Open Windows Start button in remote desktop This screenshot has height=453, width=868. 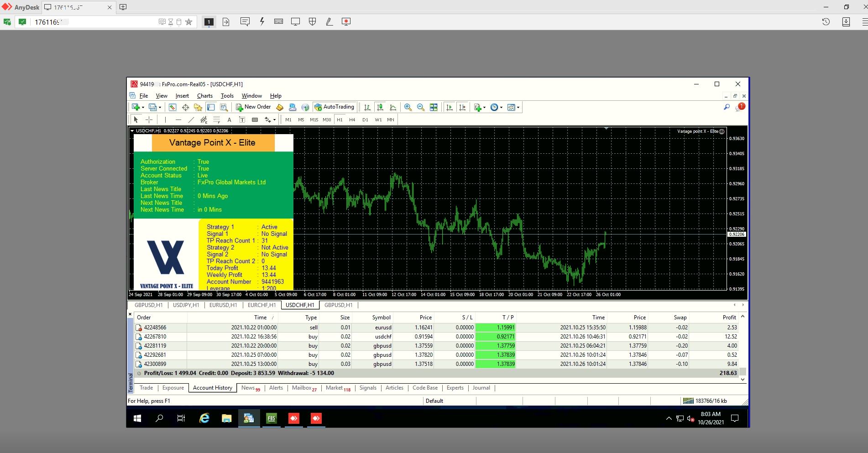point(137,418)
